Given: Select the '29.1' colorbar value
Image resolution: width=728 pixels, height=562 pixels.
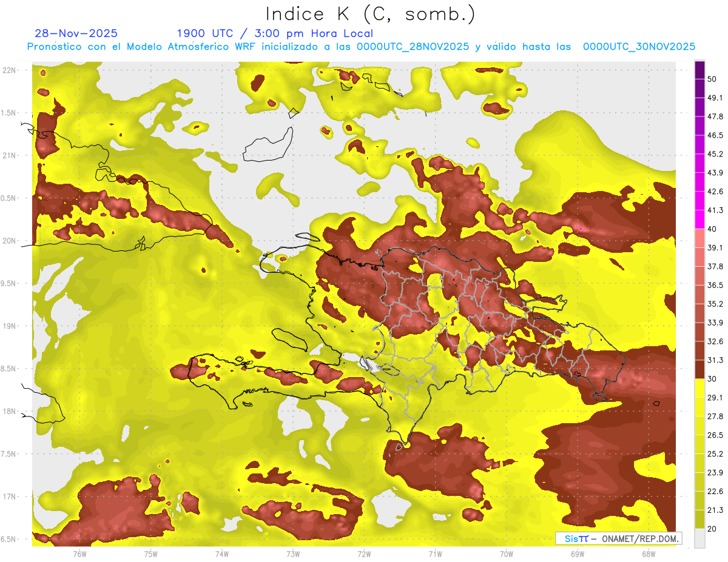Looking at the screenshot, I should (715, 397).
